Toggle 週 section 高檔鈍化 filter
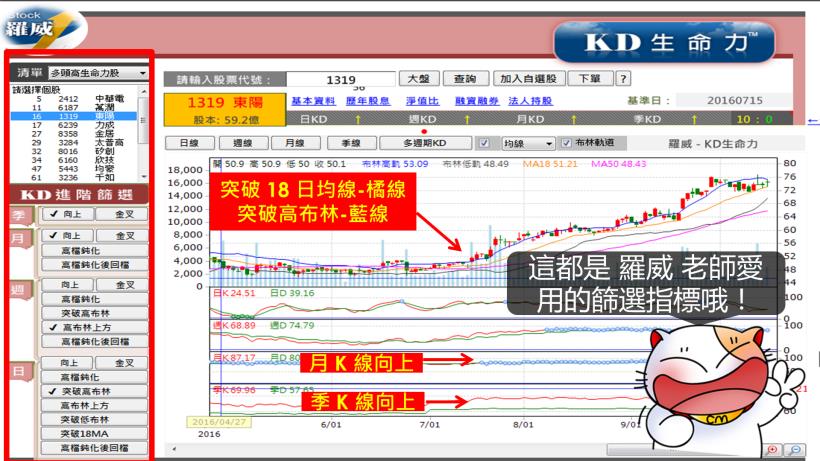This screenshot has width=820, height=461. click(95, 299)
